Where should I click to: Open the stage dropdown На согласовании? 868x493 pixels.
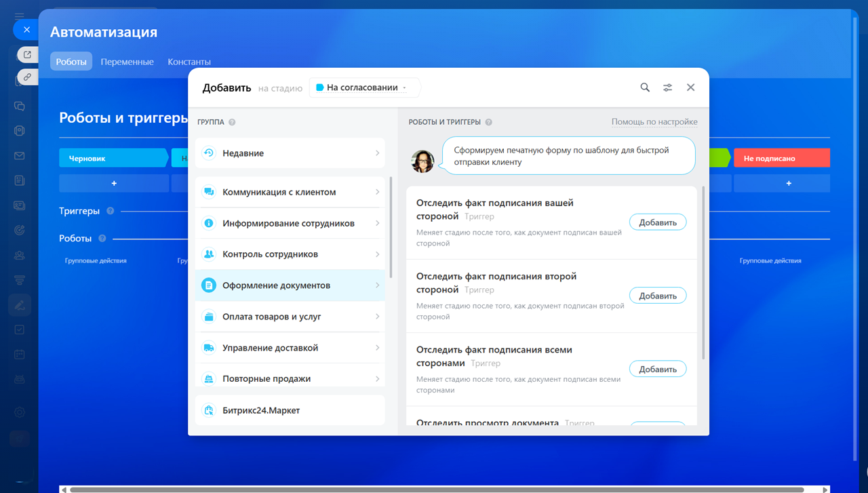click(364, 87)
